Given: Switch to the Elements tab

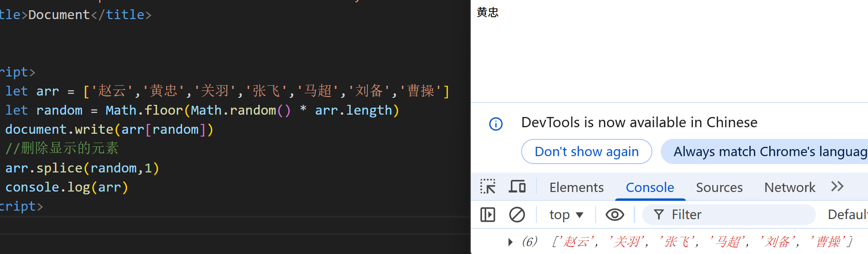Looking at the screenshot, I should pos(576,187).
